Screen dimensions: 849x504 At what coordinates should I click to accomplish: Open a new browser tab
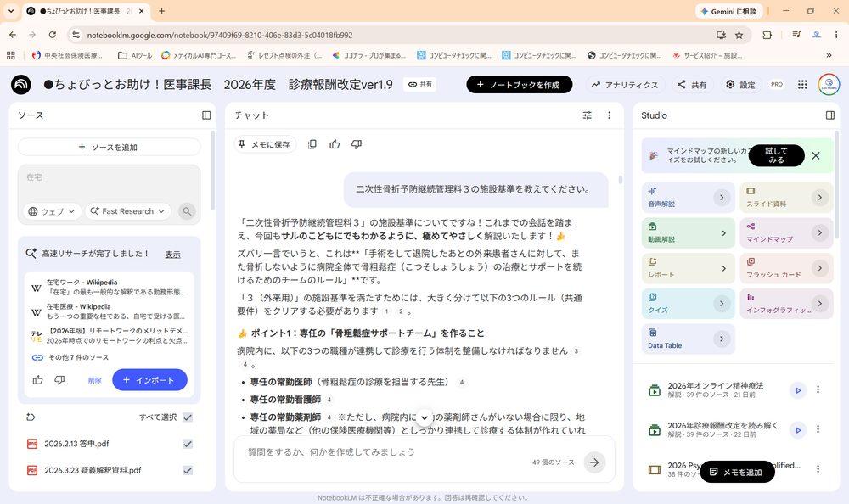(162, 11)
